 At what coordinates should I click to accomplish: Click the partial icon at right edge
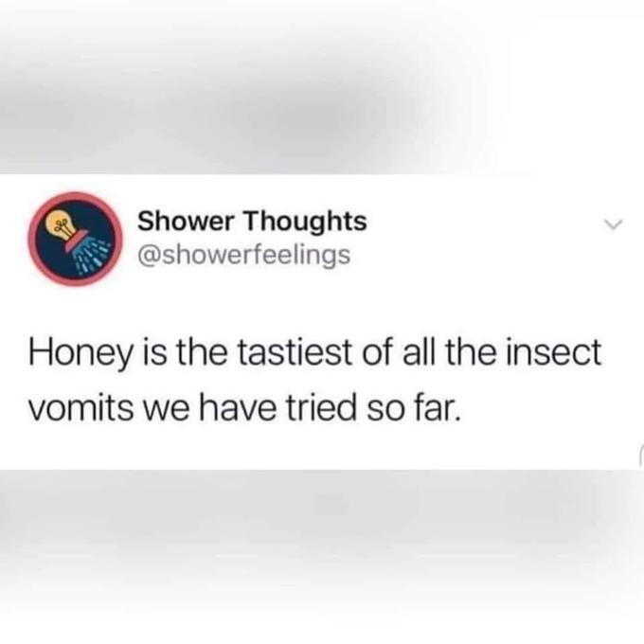[641, 455]
